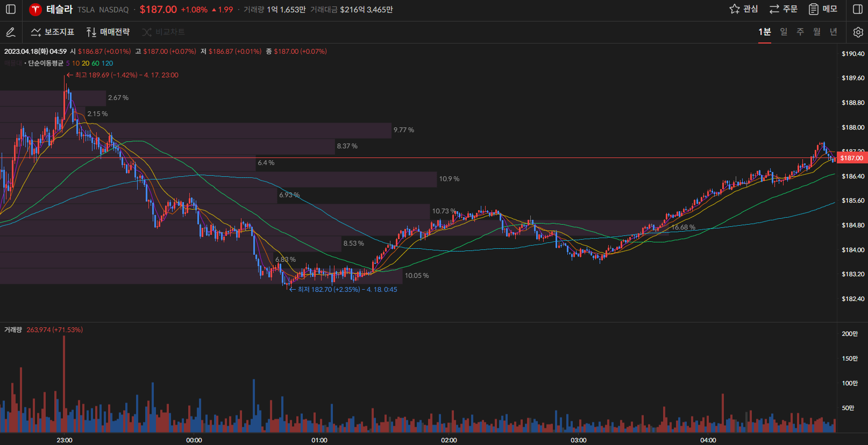Toggle the right sidebar panel icon
Viewport: 868px width, 445px height.
(858, 9)
